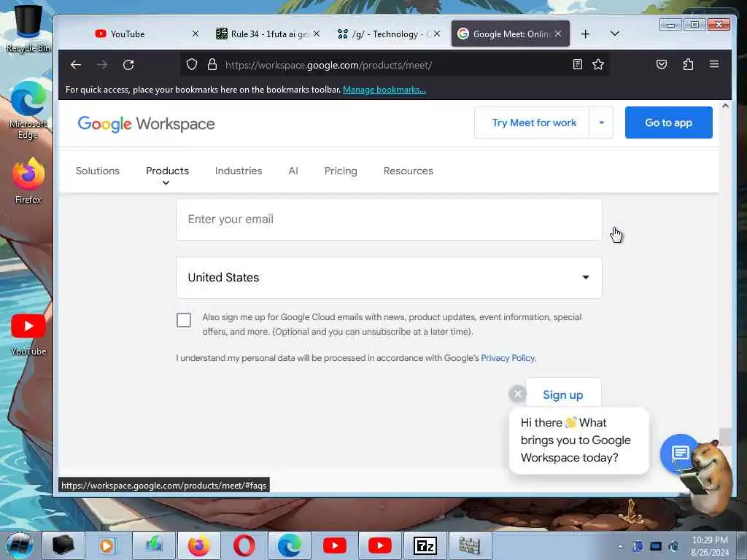Viewport: 747px width, 560px height.
Task: Close the YouTube tab
Action: coord(196,34)
